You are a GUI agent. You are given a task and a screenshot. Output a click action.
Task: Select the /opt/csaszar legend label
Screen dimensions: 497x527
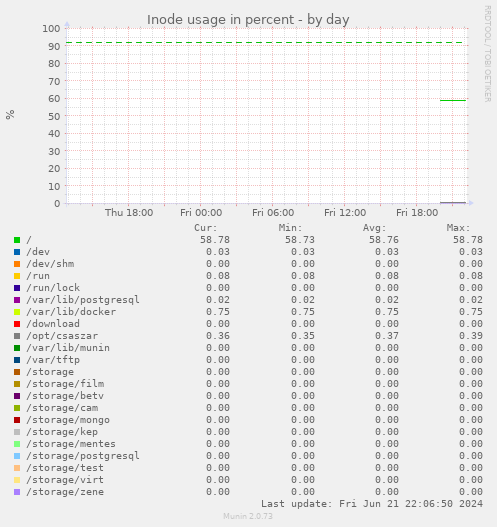point(62,336)
